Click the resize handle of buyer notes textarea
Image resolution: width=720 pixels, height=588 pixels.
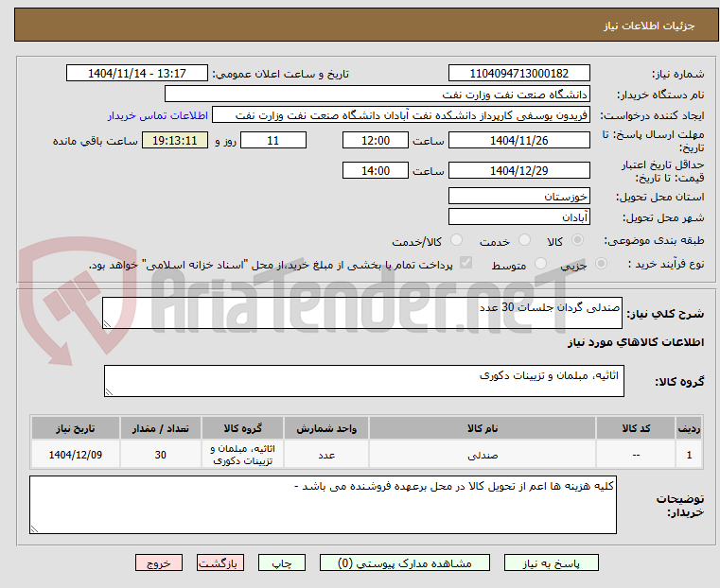[34, 528]
